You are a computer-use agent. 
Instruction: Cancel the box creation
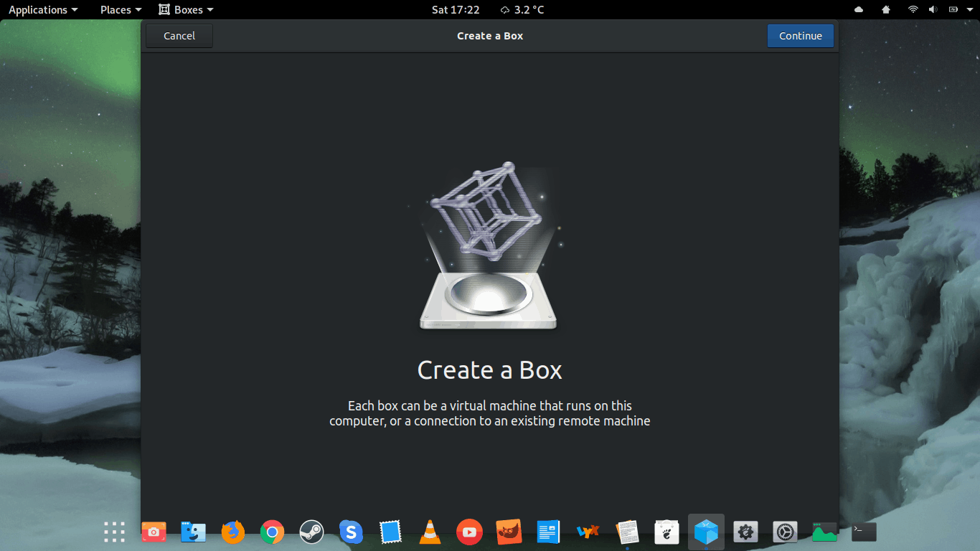[179, 36]
